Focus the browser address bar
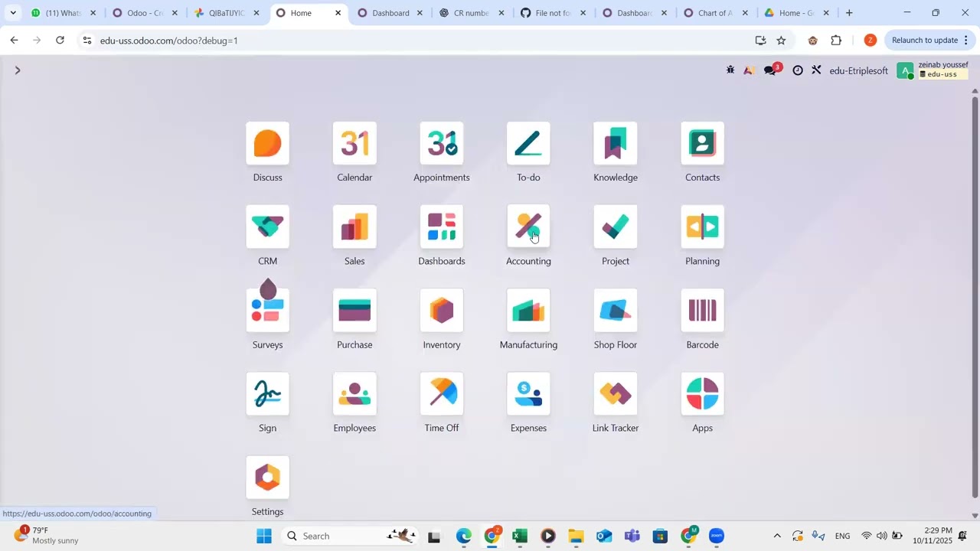This screenshot has height=551, width=980. pos(421,40)
